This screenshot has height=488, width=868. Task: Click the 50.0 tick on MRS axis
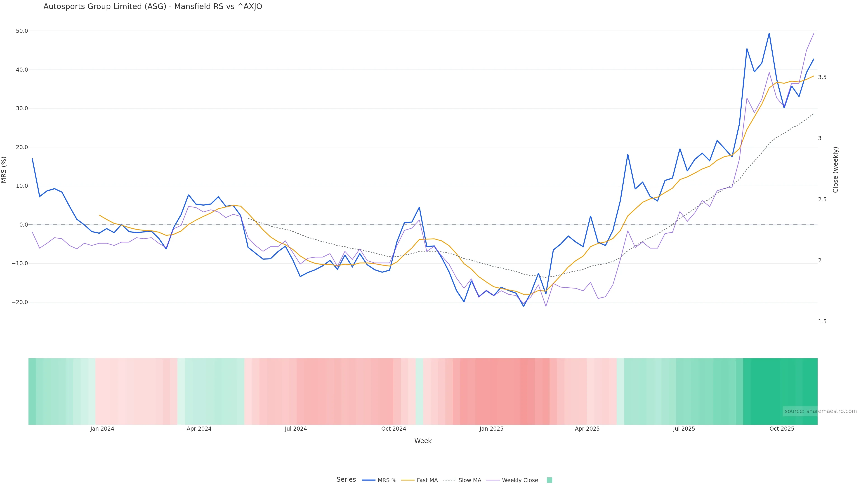point(22,31)
